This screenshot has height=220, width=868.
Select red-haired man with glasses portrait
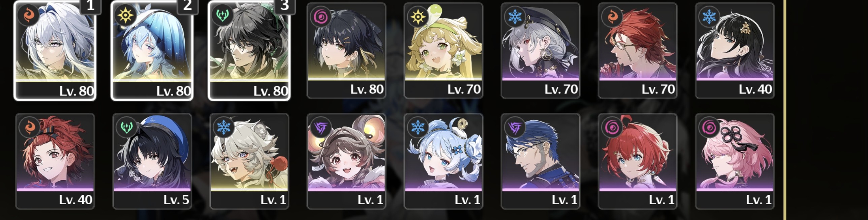(638, 50)
